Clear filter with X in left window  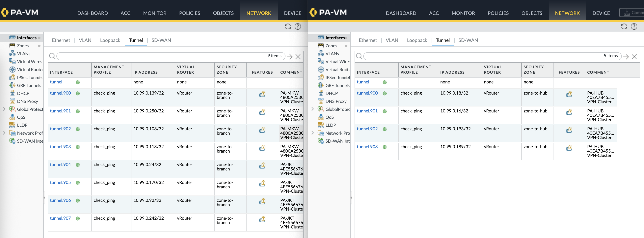click(298, 57)
